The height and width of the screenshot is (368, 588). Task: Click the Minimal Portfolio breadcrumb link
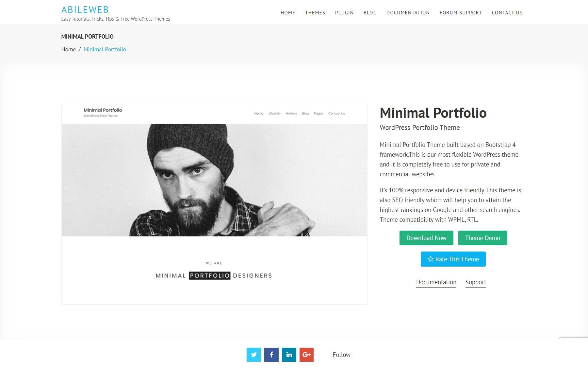click(x=105, y=49)
